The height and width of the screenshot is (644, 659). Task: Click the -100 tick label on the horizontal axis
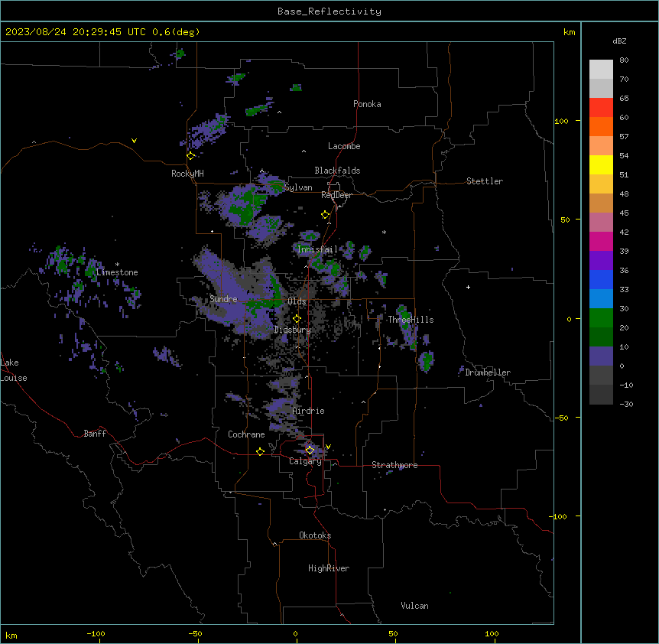point(96,633)
